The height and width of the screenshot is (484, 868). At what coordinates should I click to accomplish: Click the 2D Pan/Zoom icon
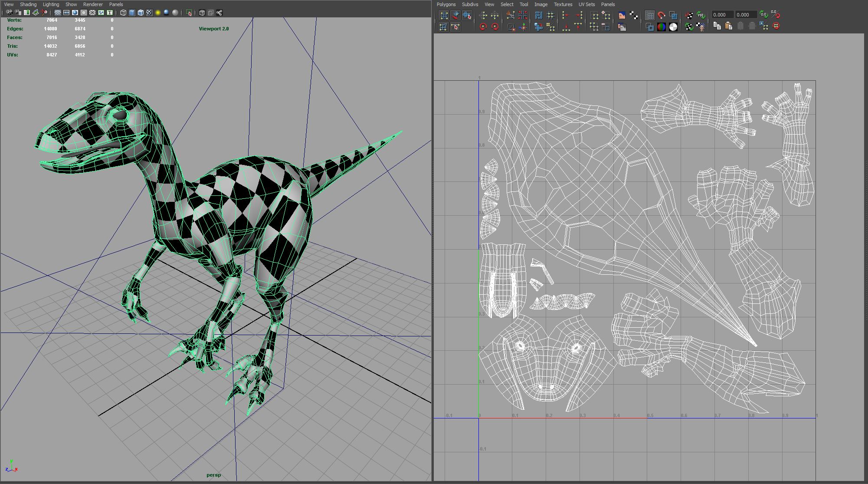pos(45,13)
